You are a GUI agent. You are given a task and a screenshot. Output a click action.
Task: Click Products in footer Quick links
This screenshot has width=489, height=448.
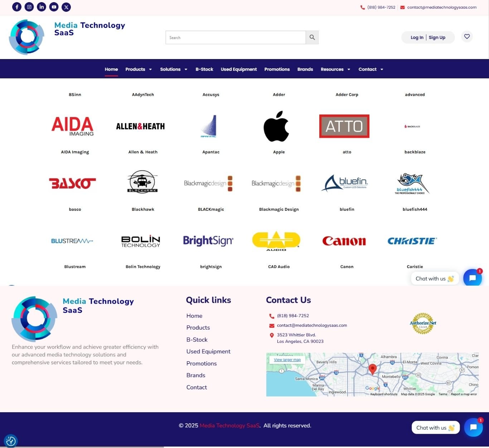coord(198,328)
